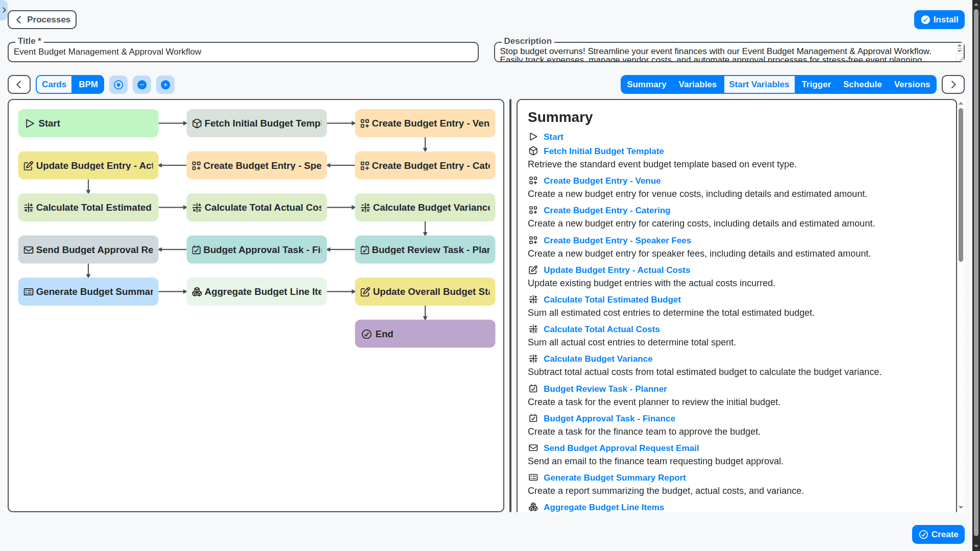Zoom in using the plus icon
This screenshot has height=551, width=980.
tap(165, 84)
